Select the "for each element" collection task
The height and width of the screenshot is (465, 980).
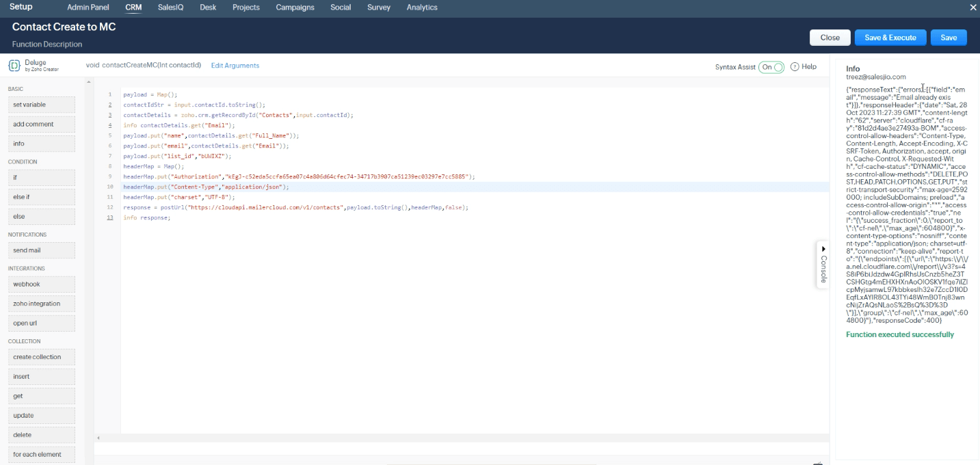41,454
